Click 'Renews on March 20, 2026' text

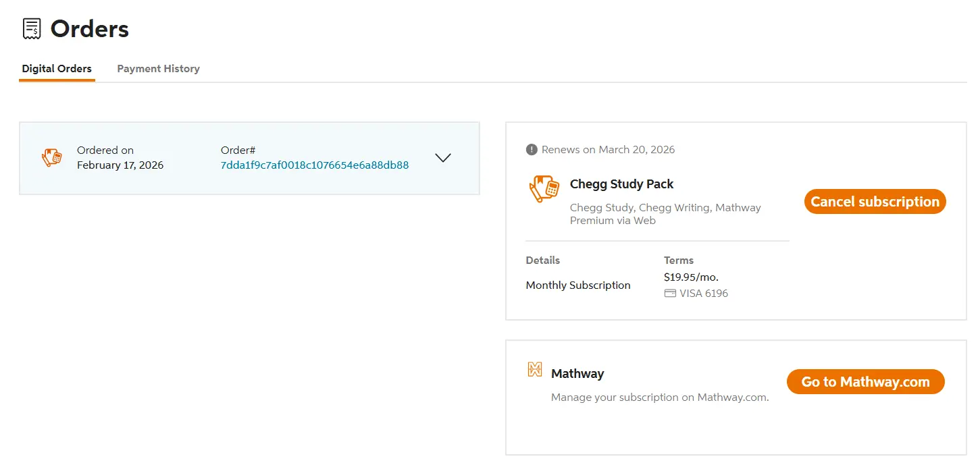click(608, 150)
